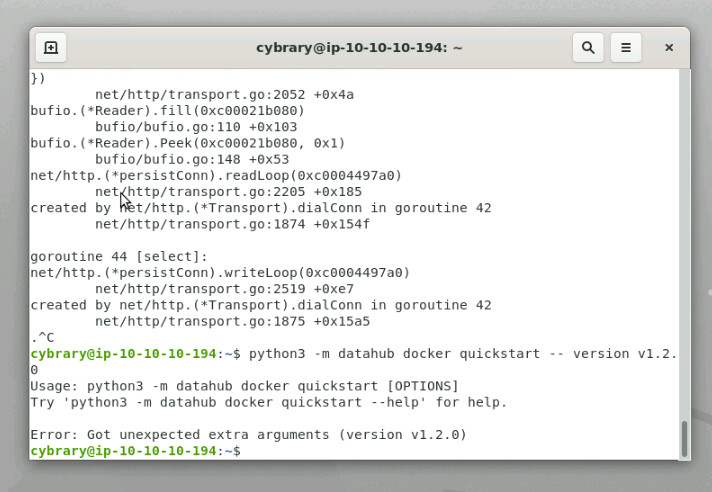The width and height of the screenshot is (712, 492).
Task: Click the vertical scrollbar thumb
Action: tap(684, 438)
